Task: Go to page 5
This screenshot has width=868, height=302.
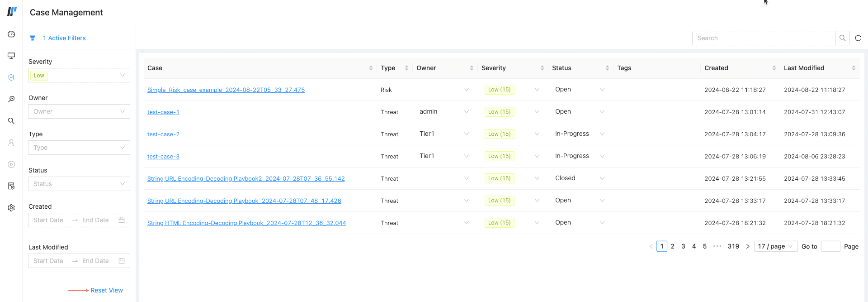Action: click(704, 246)
